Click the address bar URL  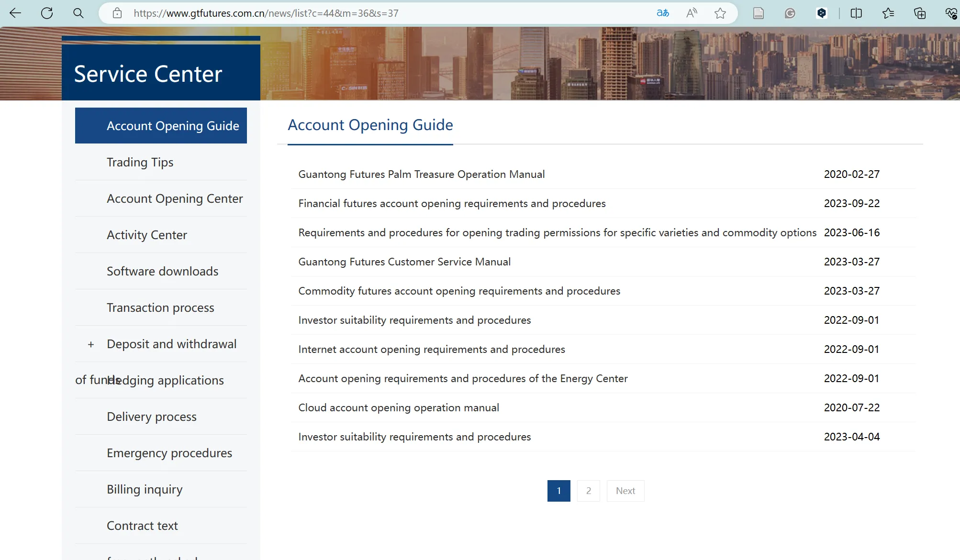[266, 13]
